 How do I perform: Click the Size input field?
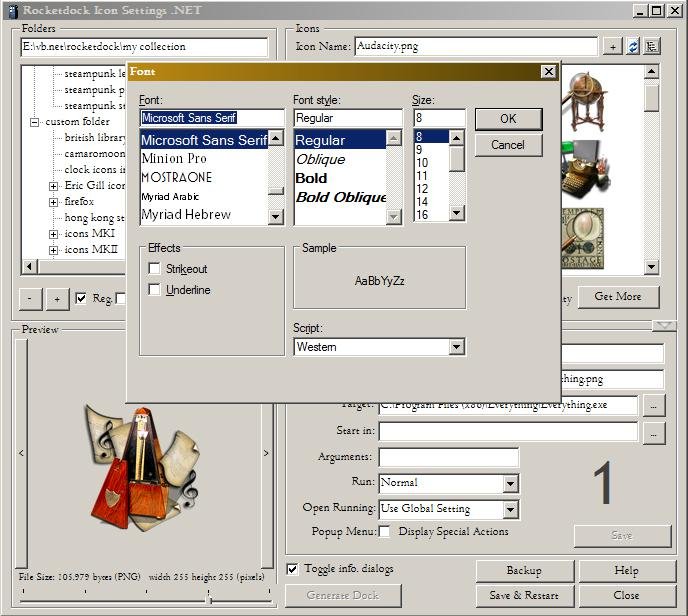tap(440, 118)
